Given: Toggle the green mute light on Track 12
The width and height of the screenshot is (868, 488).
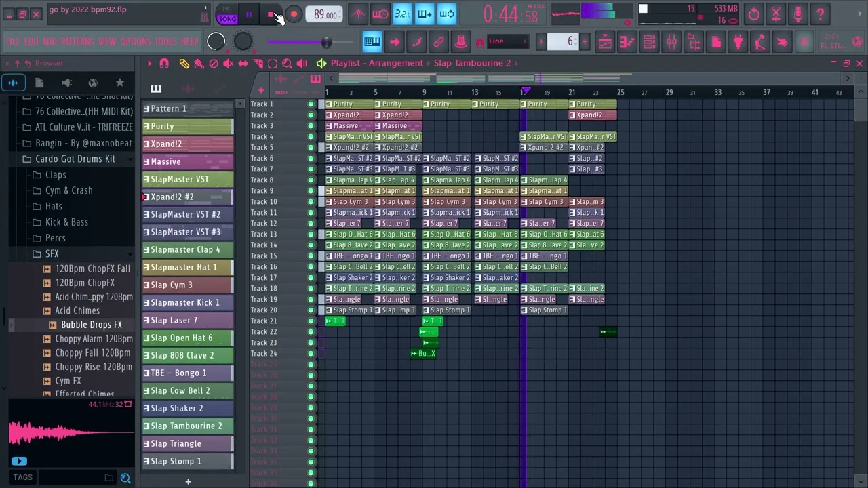Looking at the screenshot, I should (311, 224).
